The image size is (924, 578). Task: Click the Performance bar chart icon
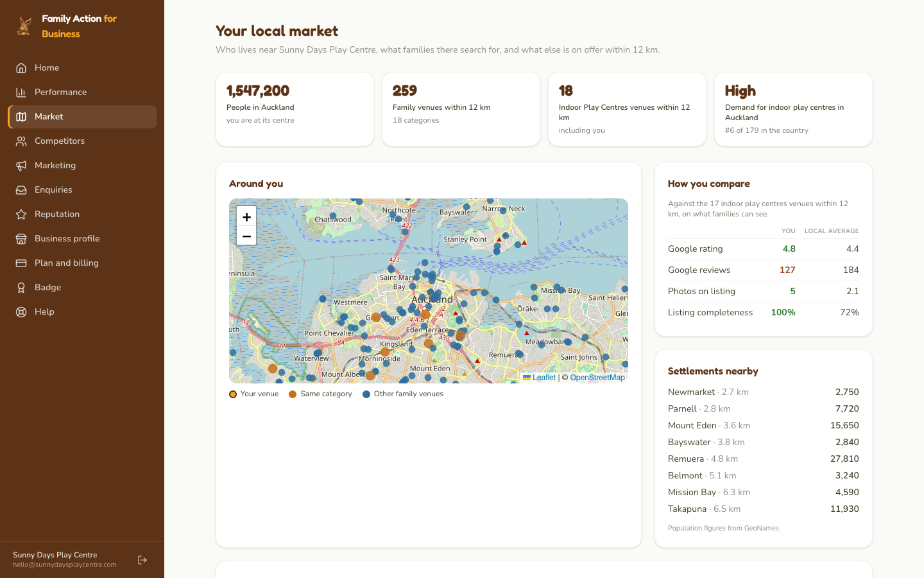[21, 92]
